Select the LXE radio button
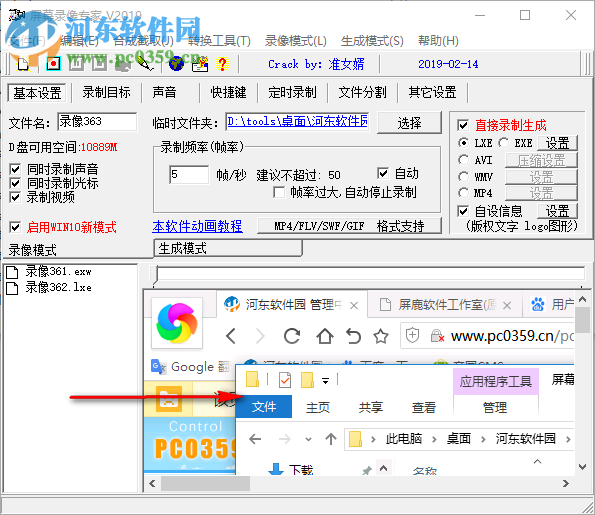The image size is (595, 515). (463, 143)
